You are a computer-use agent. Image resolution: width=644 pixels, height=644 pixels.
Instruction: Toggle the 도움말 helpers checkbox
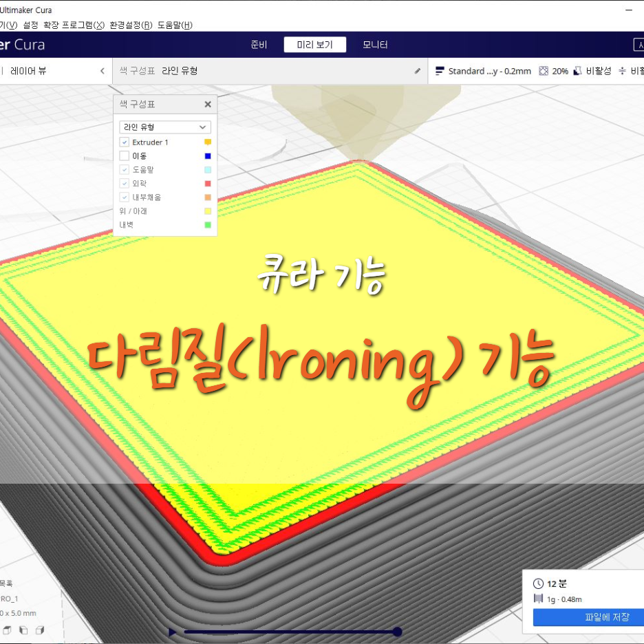pos(124,170)
